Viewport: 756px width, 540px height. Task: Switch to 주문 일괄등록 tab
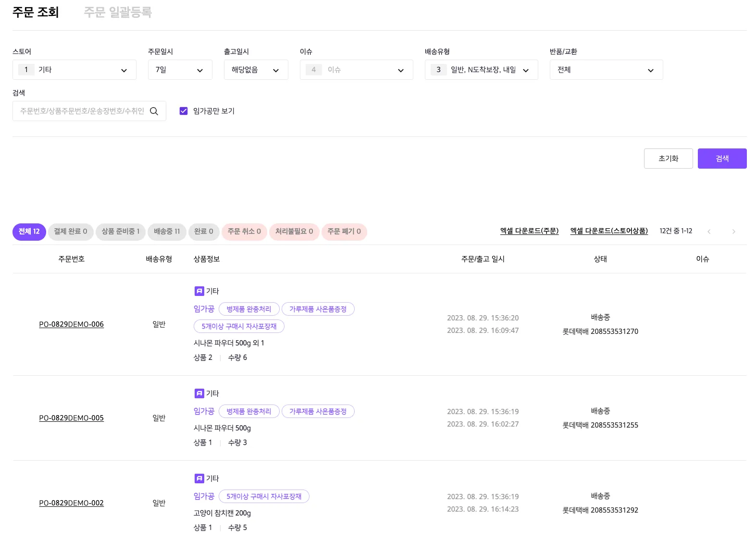pyautogui.click(x=118, y=12)
